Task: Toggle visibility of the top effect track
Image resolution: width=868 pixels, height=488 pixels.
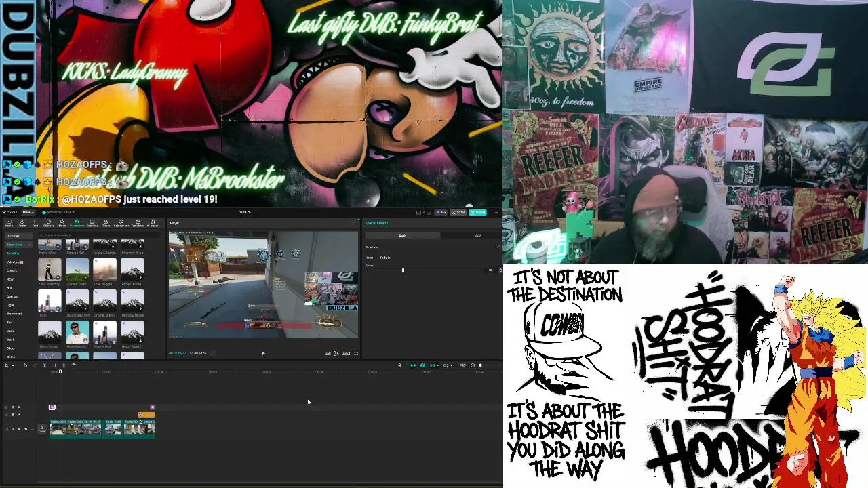Action: [19, 407]
